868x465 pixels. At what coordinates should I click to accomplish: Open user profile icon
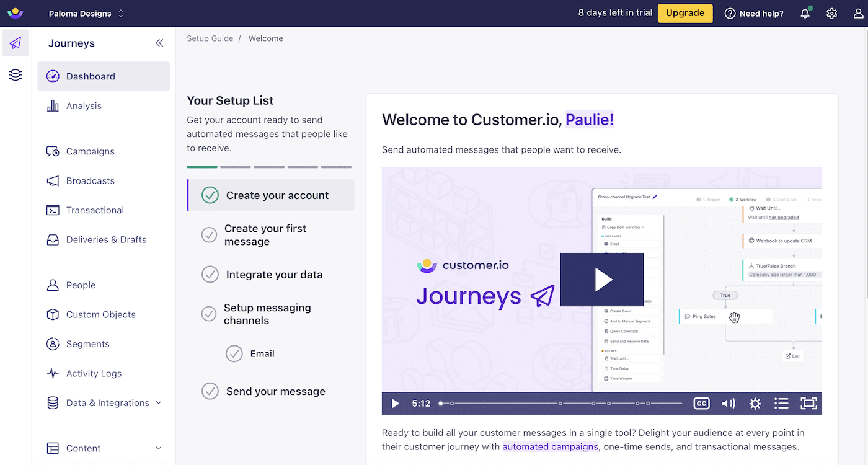click(x=859, y=14)
